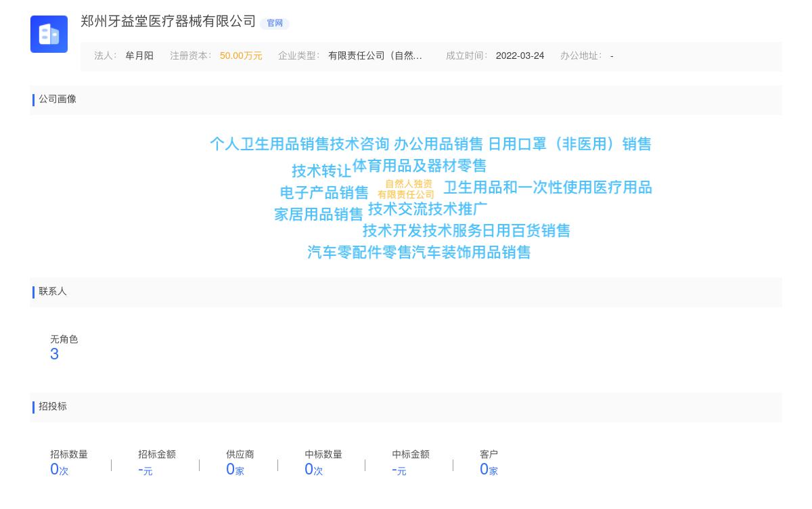Click the 联系人 section header

click(53, 292)
